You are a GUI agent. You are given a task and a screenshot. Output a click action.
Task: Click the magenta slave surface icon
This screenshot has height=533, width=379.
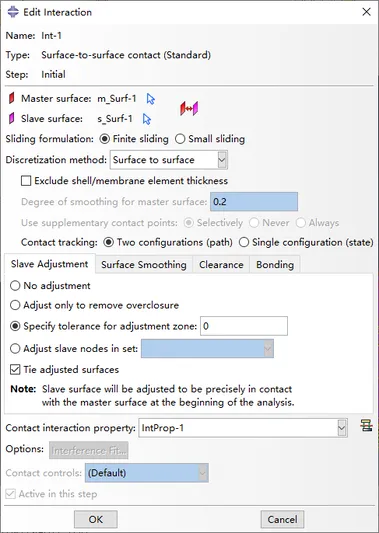pyautogui.click(x=12, y=118)
